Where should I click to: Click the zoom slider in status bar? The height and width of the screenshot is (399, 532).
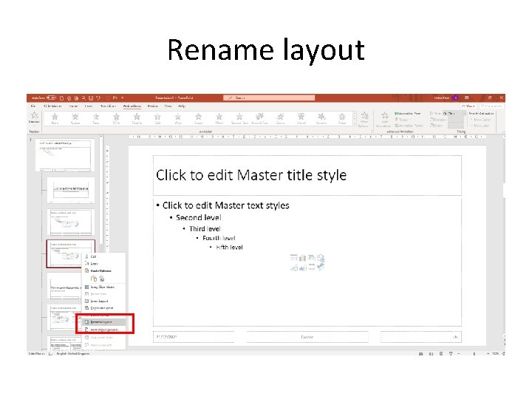pyautogui.click(x=474, y=353)
